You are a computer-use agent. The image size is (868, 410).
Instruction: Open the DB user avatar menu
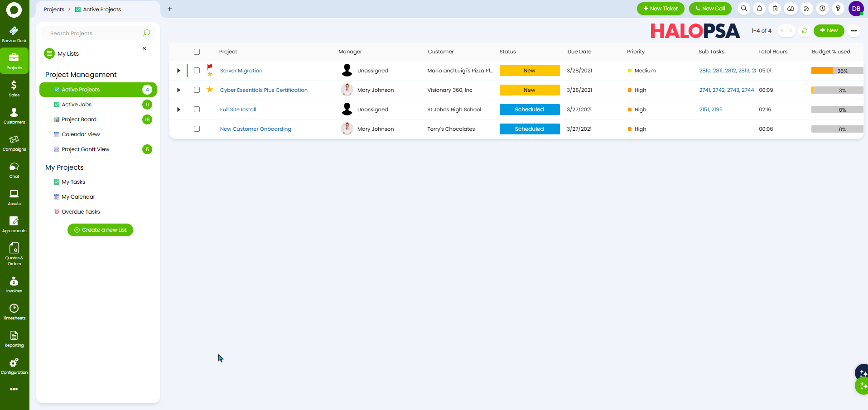click(856, 9)
